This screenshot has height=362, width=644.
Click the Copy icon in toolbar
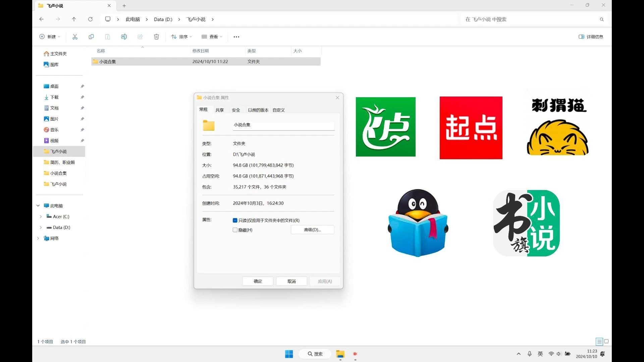pos(91,37)
